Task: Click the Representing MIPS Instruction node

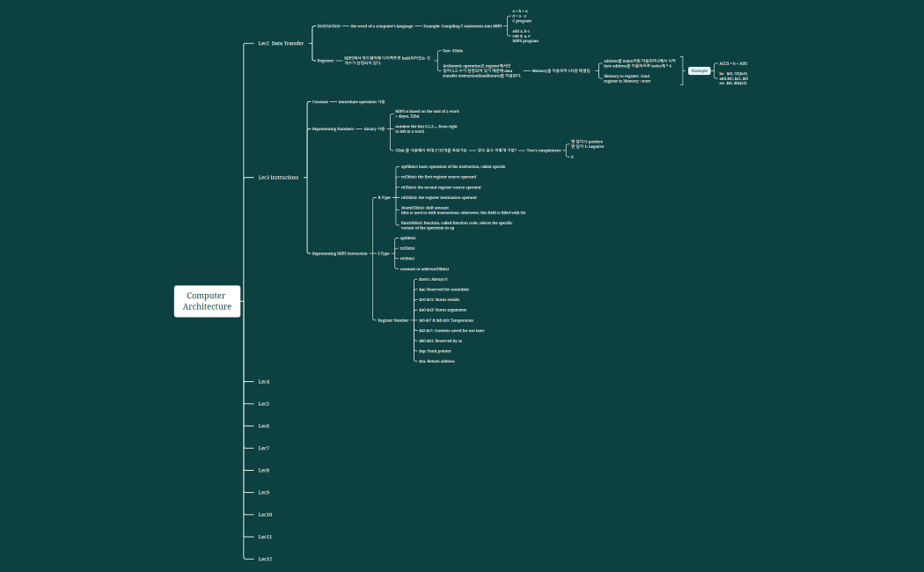Action: click(x=340, y=253)
